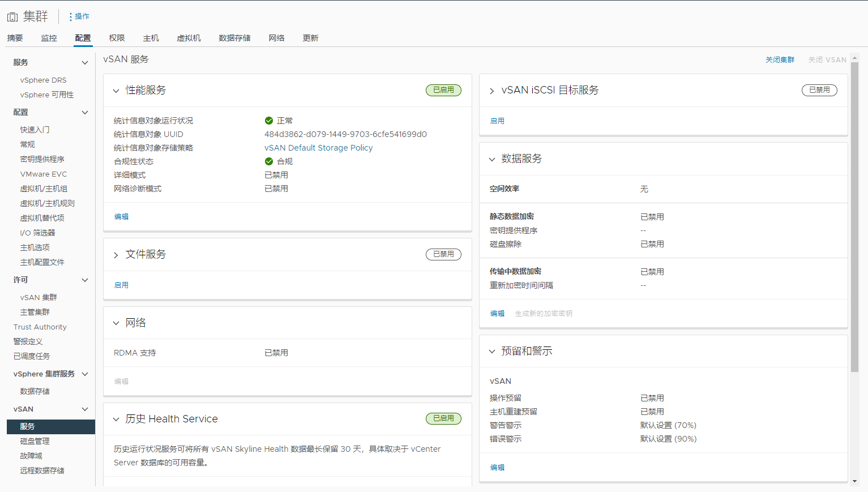Click 编辑 in the 预留和警示 card
Image resolution: width=868 pixels, height=492 pixels.
[497, 468]
